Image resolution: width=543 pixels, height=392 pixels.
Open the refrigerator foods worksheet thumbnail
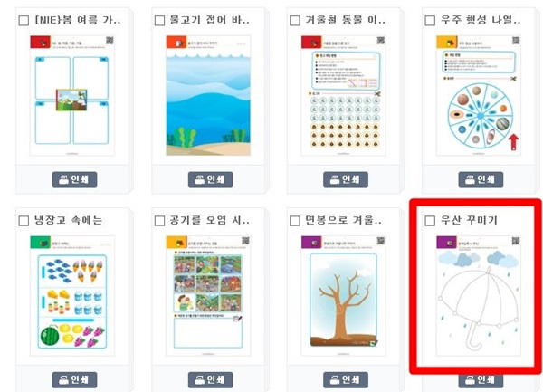click(72, 296)
